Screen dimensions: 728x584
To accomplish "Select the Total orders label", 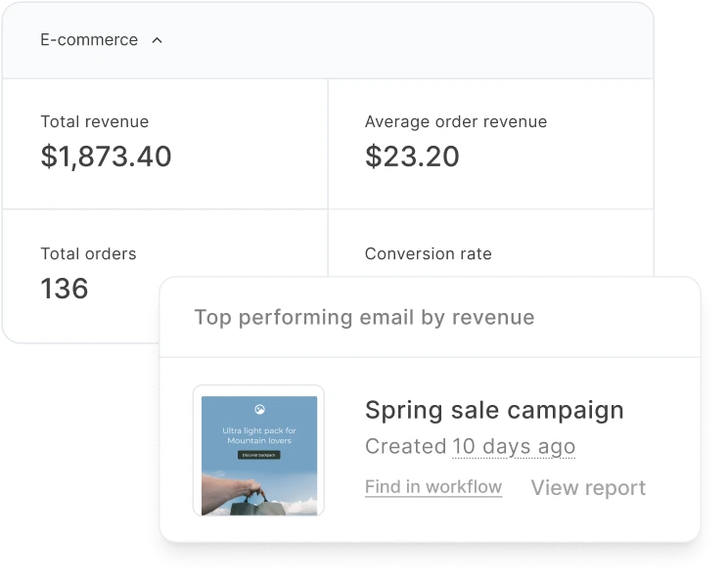I will coord(88,254).
